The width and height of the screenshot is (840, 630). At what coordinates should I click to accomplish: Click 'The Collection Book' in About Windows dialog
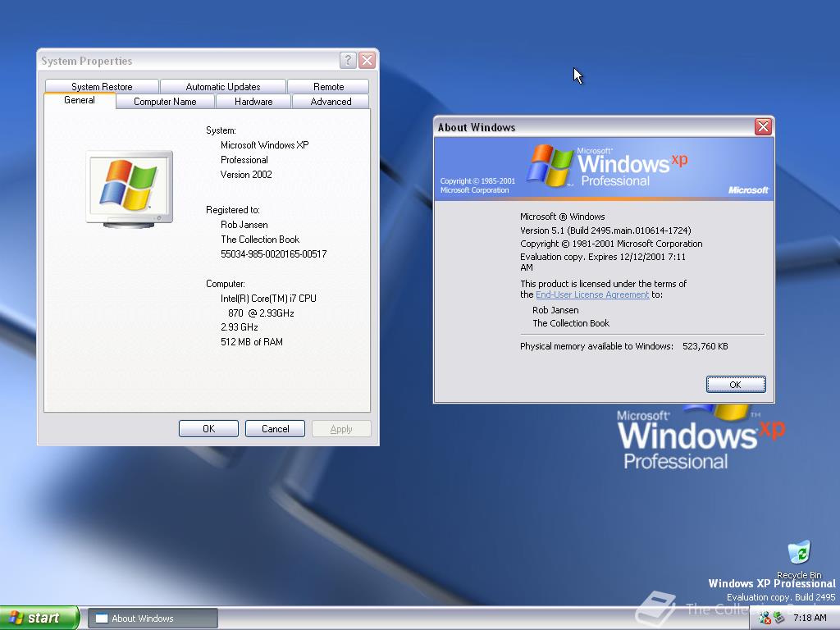[x=571, y=323]
